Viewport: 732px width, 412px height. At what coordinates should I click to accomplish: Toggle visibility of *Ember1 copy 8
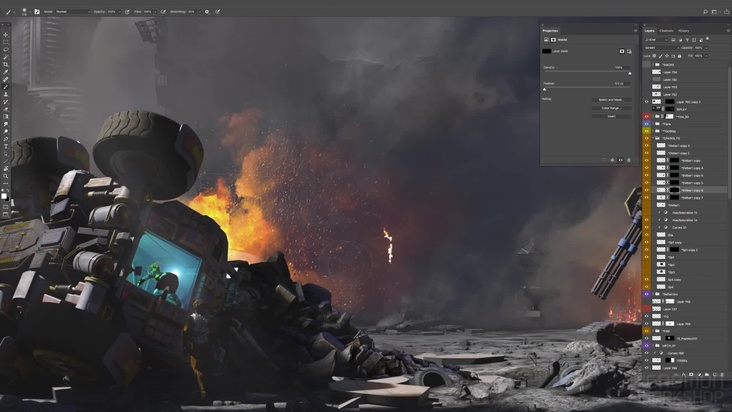click(647, 190)
